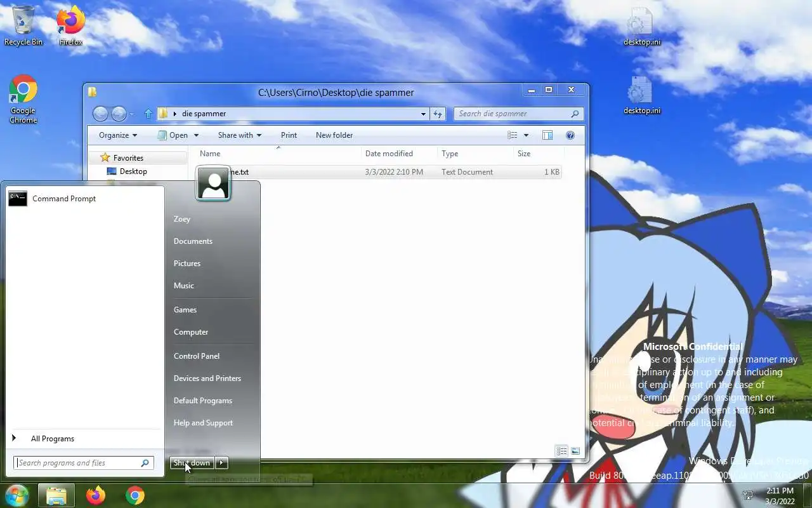Launch Firefox from the desktop icon
Image resolution: width=812 pixels, height=508 pixels.
[70, 25]
